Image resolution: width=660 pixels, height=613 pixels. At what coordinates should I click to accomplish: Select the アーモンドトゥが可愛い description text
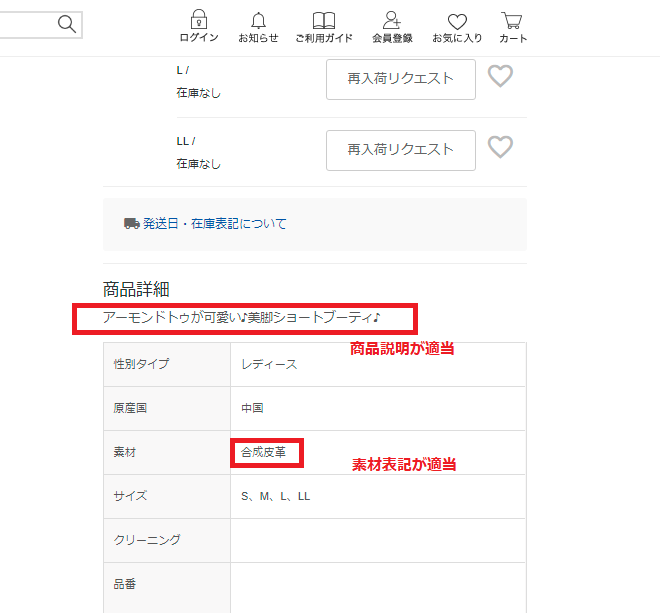242,317
